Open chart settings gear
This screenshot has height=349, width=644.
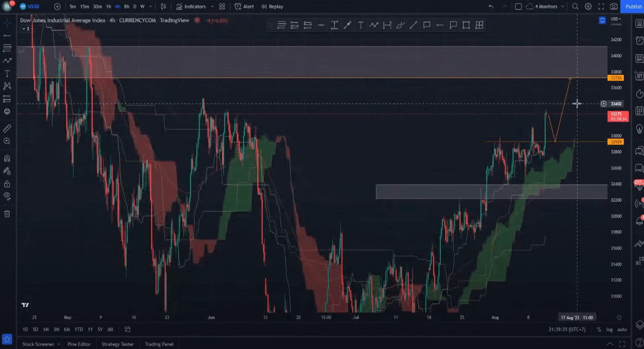tap(588, 6)
